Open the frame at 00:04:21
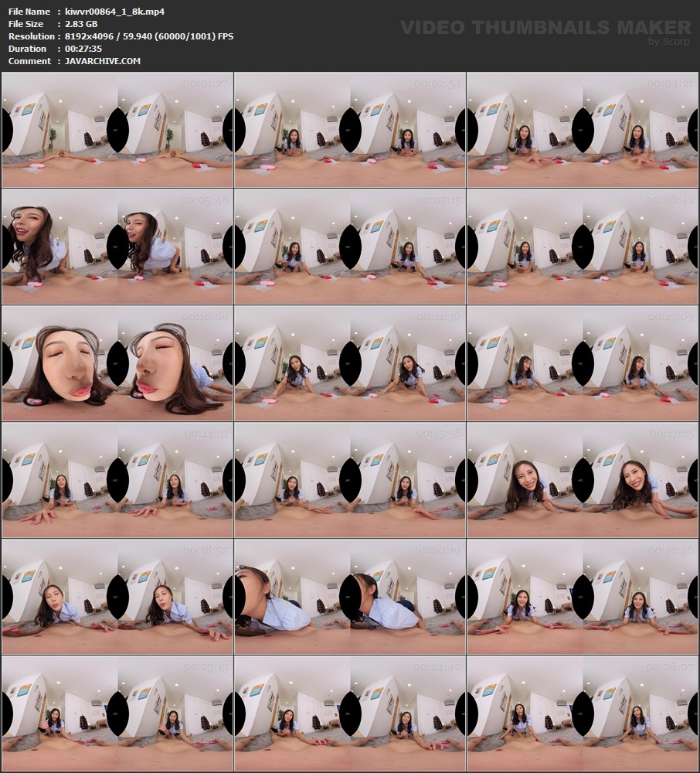Screen dimensions: 700x773 [x=583, y=130]
